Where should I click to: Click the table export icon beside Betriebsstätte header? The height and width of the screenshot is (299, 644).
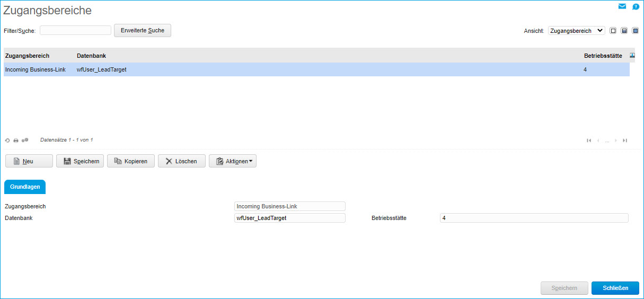632,55
